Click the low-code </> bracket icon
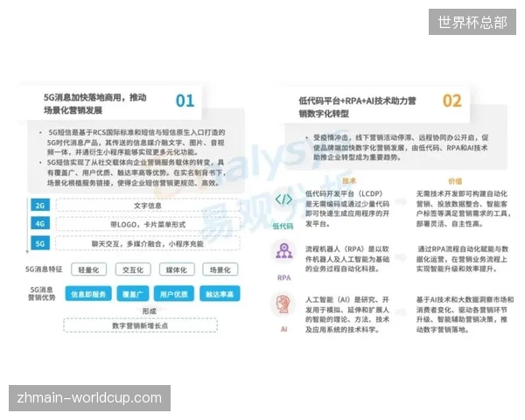The width and height of the screenshot is (525, 420). [x=283, y=199]
